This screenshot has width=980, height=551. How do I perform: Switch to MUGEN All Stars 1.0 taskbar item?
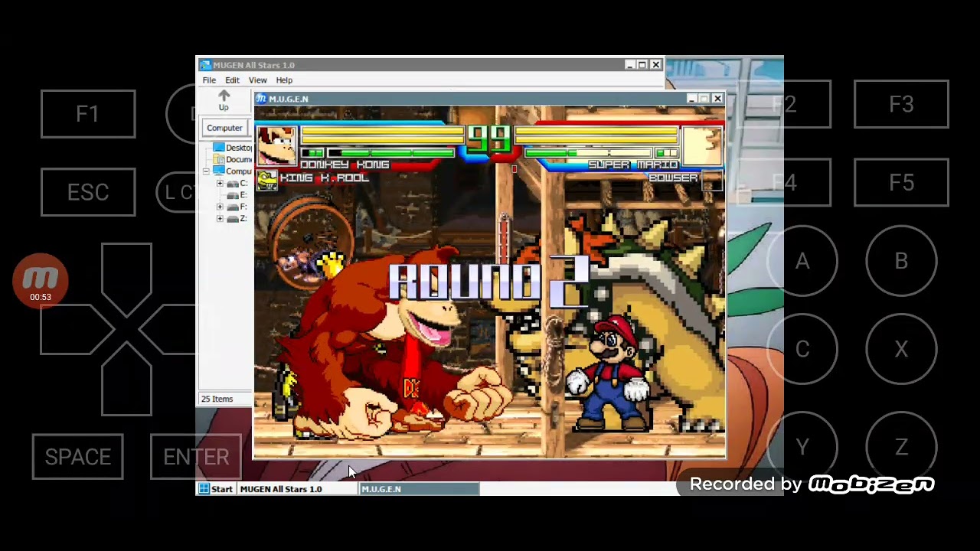(x=297, y=489)
